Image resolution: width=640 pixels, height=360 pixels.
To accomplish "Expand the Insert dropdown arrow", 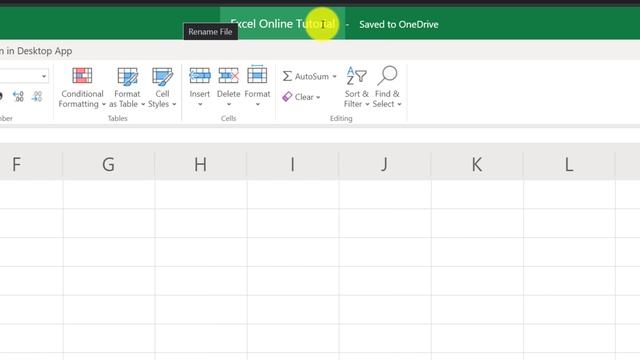I will coord(200,104).
